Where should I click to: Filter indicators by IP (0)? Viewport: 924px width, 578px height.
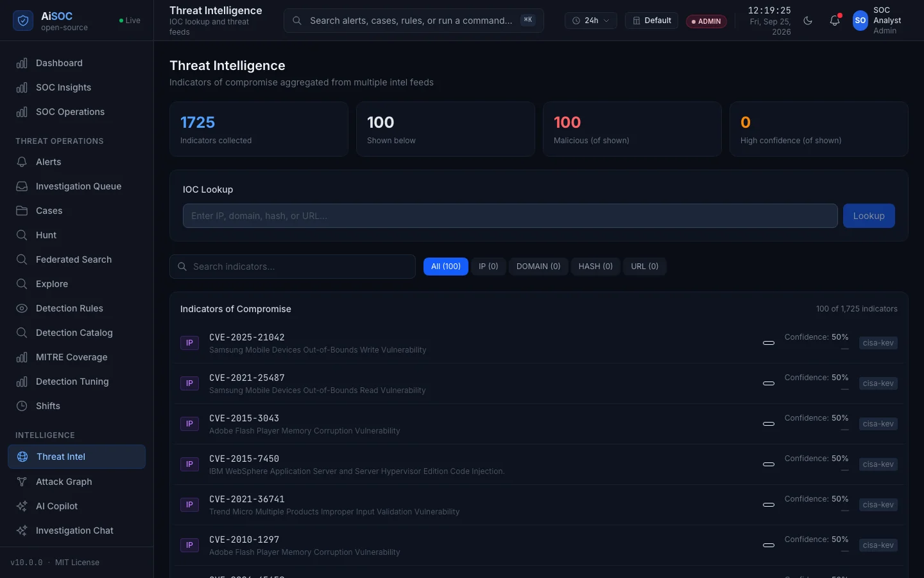click(x=488, y=267)
